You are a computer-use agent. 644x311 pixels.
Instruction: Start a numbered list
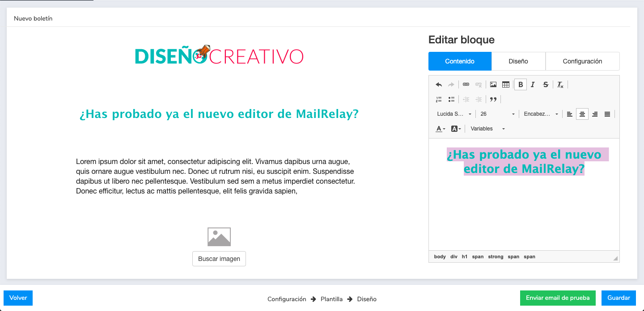[439, 99]
